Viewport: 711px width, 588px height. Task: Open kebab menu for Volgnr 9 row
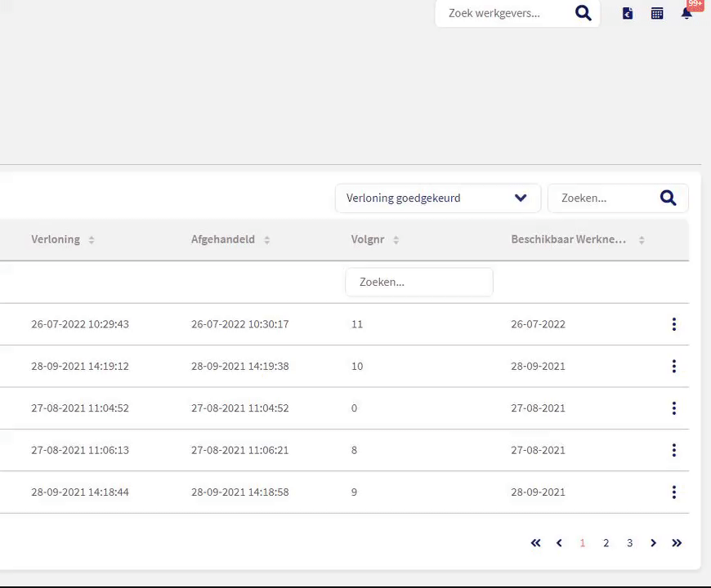tap(673, 492)
